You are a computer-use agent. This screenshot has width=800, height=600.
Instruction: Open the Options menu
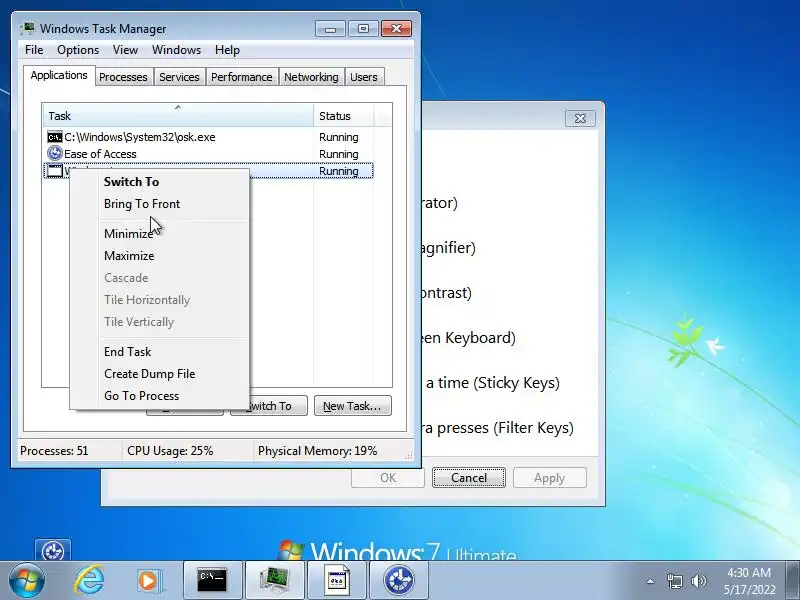point(78,50)
